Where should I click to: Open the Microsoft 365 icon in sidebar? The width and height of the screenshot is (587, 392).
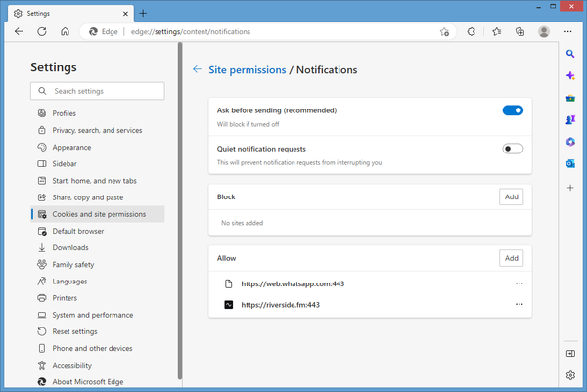tap(570, 142)
